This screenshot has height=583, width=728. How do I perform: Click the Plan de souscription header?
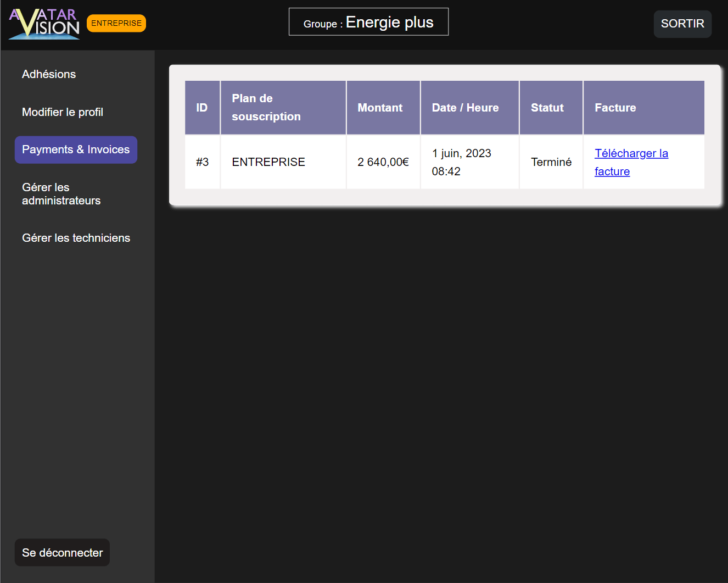click(283, 108)
